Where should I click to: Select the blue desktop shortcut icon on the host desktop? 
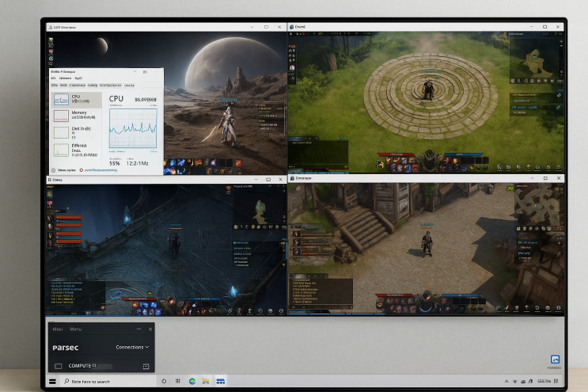coord(555,360)
